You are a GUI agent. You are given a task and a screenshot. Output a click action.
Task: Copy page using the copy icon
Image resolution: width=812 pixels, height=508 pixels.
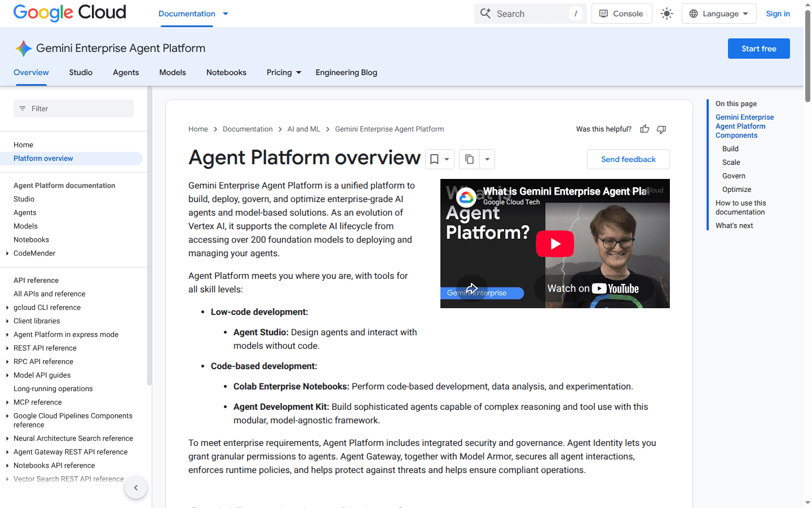coord(469,159)
